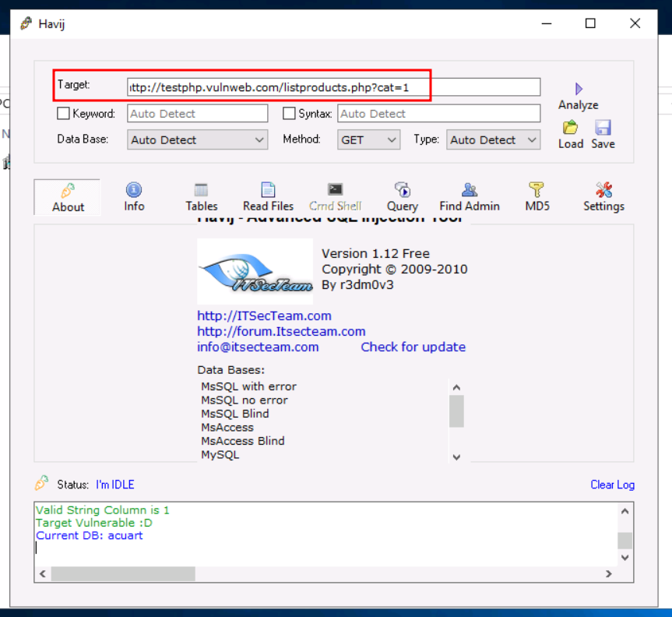This screenshot has width=672, height=617.
Task: Click the log vertical scroll up arrow
Action: [625, 511]
